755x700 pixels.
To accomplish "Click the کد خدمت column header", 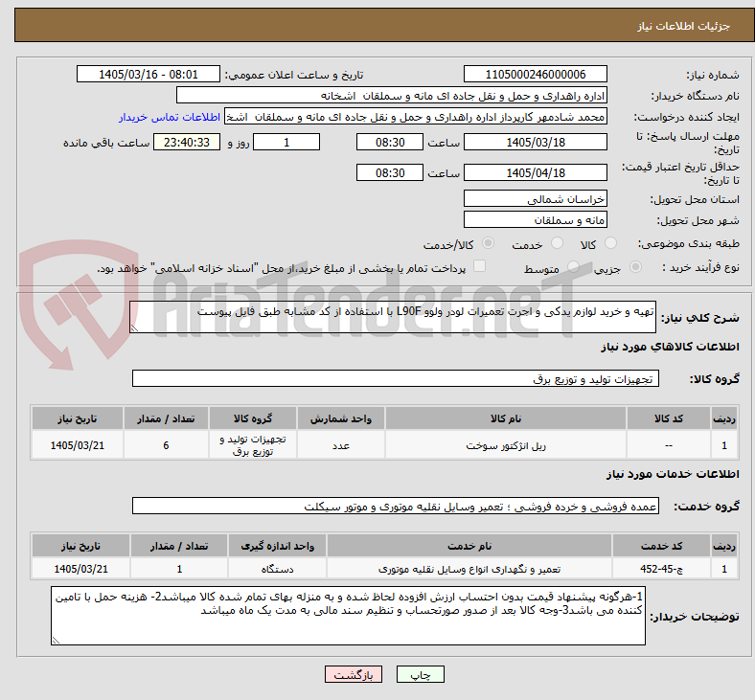I will click(x=662, y=546).
